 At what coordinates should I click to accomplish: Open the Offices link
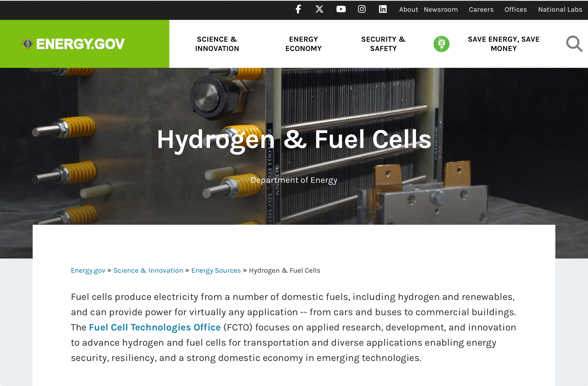click(x=516, y=10)
